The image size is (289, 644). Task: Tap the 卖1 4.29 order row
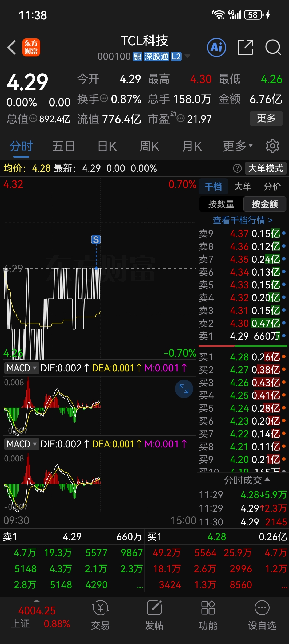[243, 336]
